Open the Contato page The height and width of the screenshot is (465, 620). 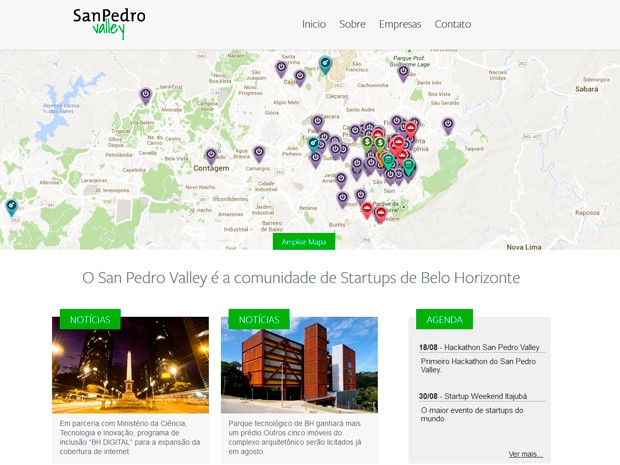click(453, 24)
